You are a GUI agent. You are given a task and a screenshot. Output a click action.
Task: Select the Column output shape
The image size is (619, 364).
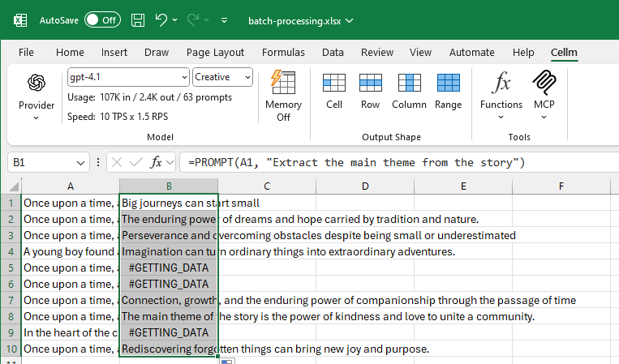[409, 84]
